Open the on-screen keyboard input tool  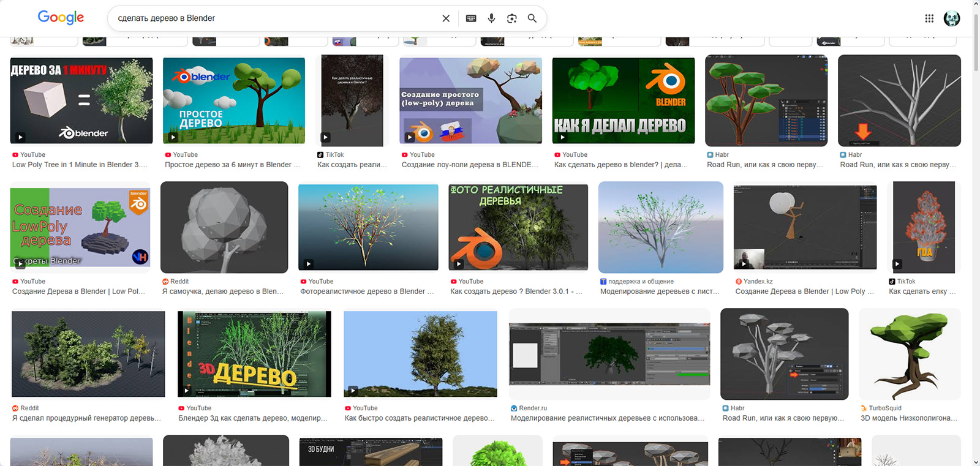(x=471, y=18)
